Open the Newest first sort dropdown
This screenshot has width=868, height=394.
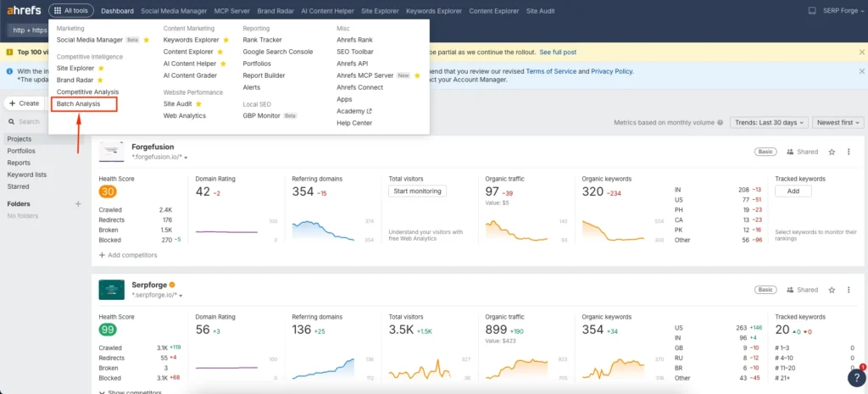pos(838,123)
